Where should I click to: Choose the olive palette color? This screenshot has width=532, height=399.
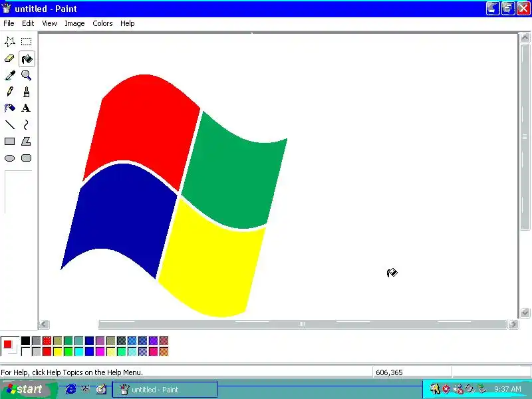pos(58,340)
